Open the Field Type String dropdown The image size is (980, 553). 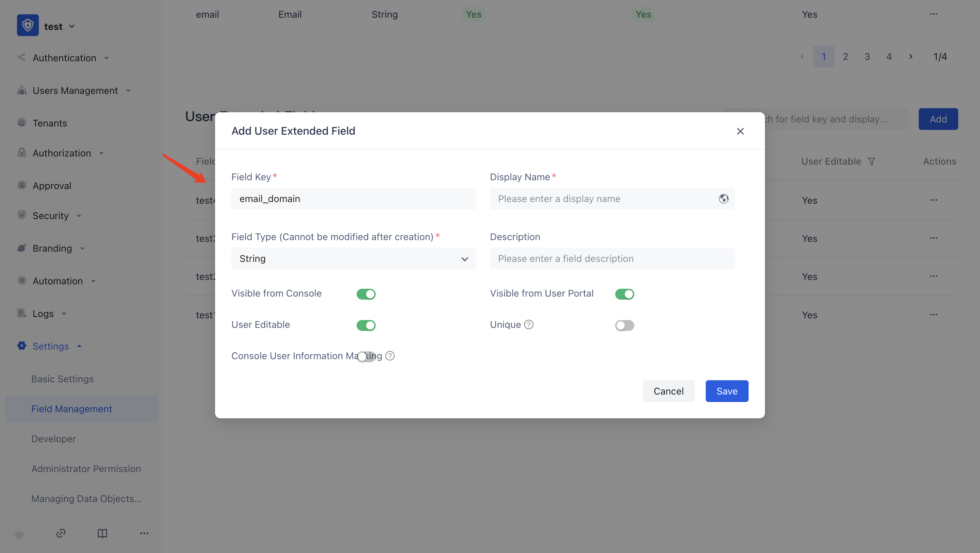point(354,258)
